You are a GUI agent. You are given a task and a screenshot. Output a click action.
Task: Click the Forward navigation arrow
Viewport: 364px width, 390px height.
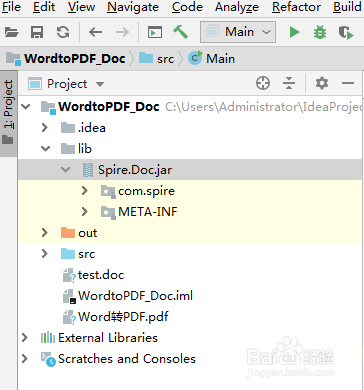point(122,32)
